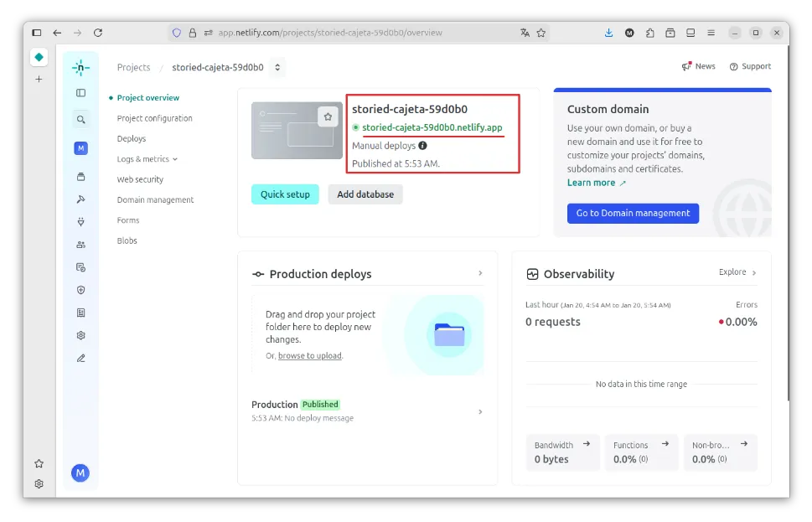Toggle the sidebar panel icon
812x522 pixels.
click(80, 93)
